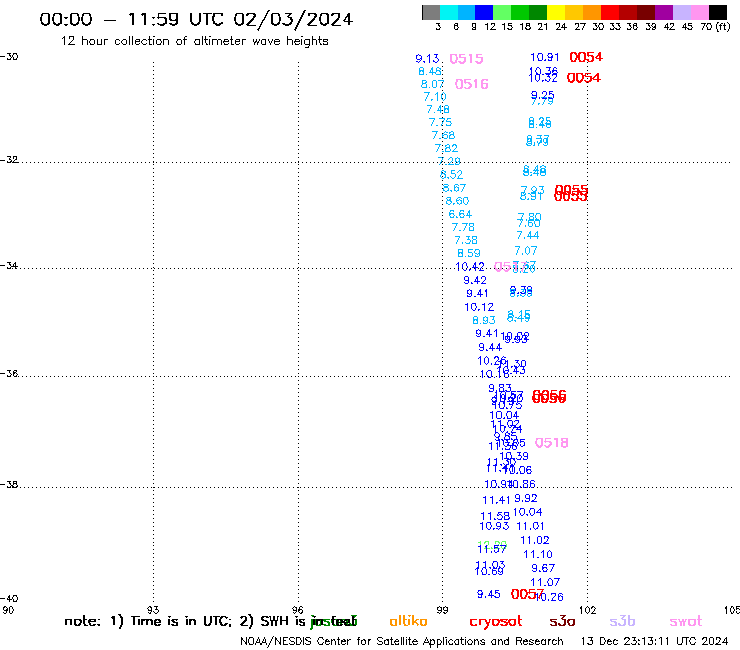This screenshot has width=740, height=650.
Task: Select the s3a satellite legend label
Action: click(x=562, y=622)
